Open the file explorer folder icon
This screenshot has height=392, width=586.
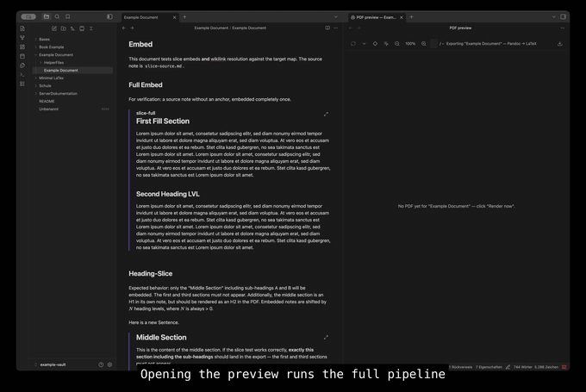[x=47, y=17]
